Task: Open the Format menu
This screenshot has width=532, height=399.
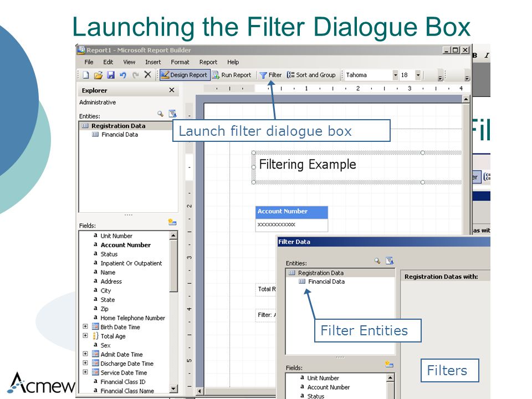Action: [x=180, y=62]
